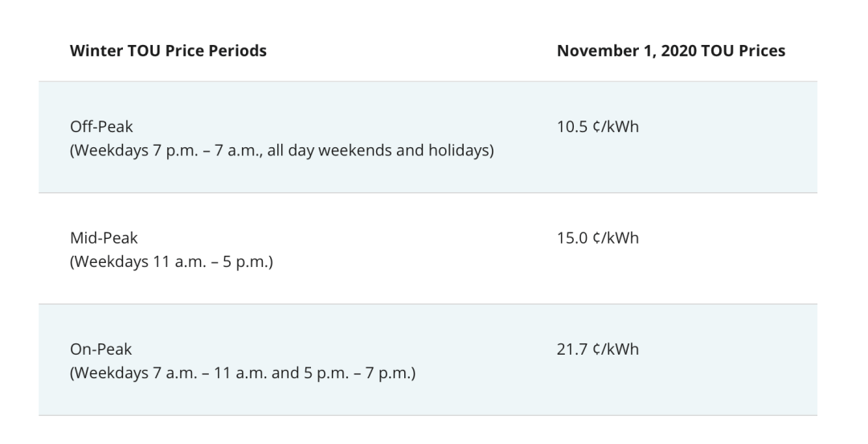868x444 pixels.
Task: Select the 10.5 ¢/kWh price
Action: (x=598, y=126)
